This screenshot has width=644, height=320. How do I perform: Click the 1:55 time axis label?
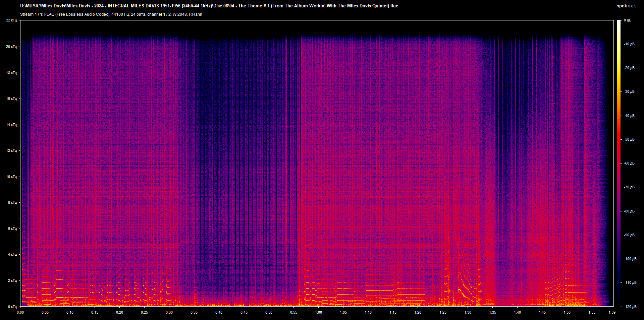[x=592, y=312]
